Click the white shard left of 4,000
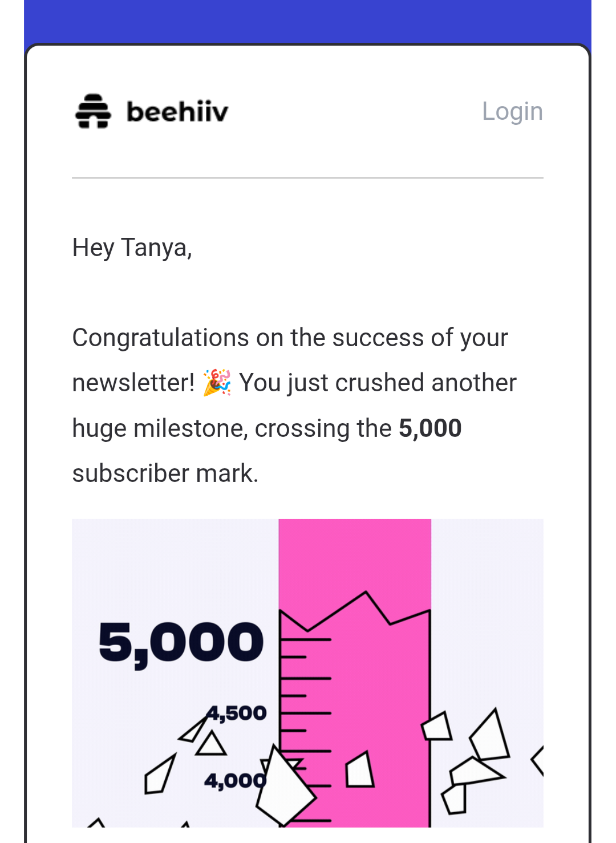 pyautogui.click(x=160, y=774)
